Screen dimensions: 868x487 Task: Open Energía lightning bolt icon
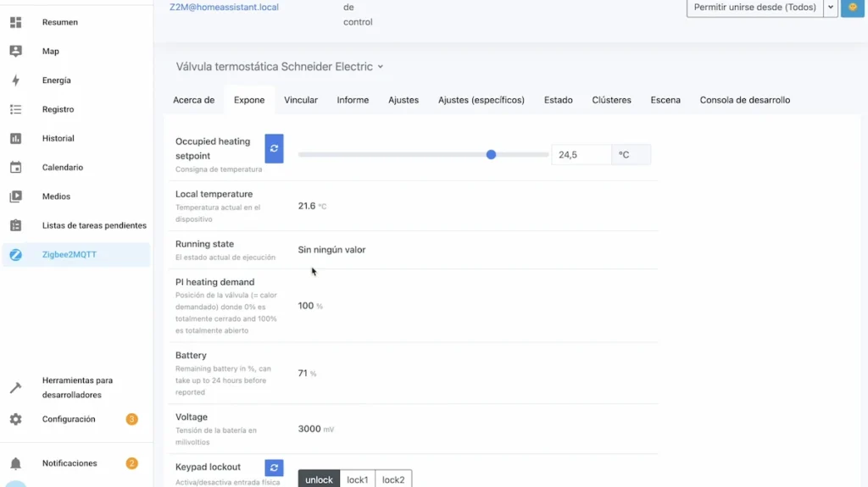tap(15, 80)
